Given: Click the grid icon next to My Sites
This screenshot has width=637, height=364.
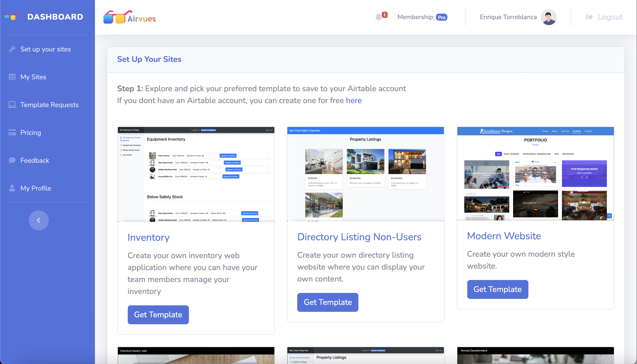Looking at the screenshot, I should click(x=12, y=77).
